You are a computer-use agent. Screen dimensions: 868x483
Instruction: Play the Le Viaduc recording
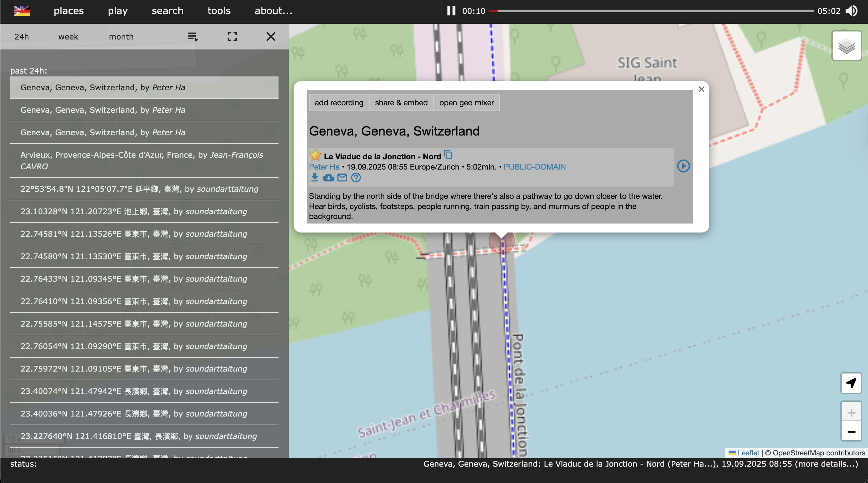pyautogui.click(x=683, y=166)
